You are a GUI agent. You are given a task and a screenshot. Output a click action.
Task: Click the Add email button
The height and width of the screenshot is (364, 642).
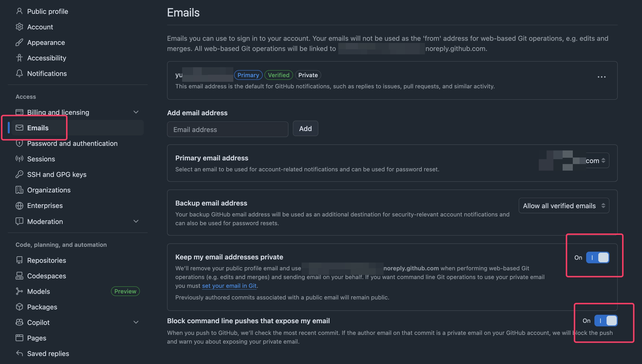click(305, 129)
